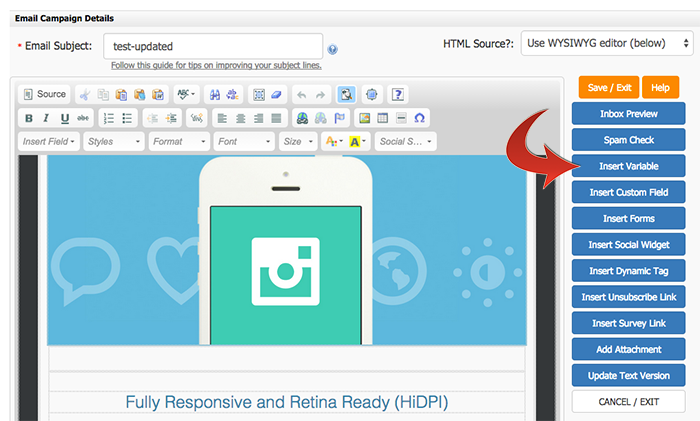The width and height of the screenshot is (700, 421).
Task: Click the Find binoculars icon
Action: pos(215,95)
